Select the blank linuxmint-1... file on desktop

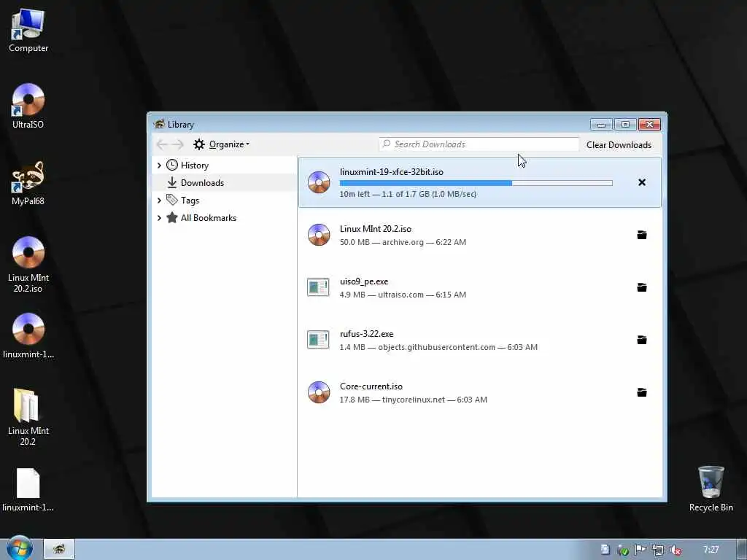pos(28,490)
